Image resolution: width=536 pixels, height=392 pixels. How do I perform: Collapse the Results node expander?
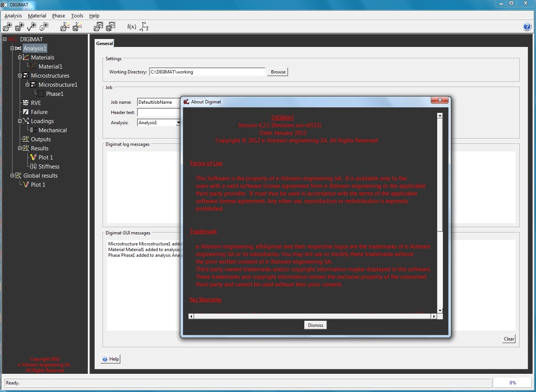[20, 148]
